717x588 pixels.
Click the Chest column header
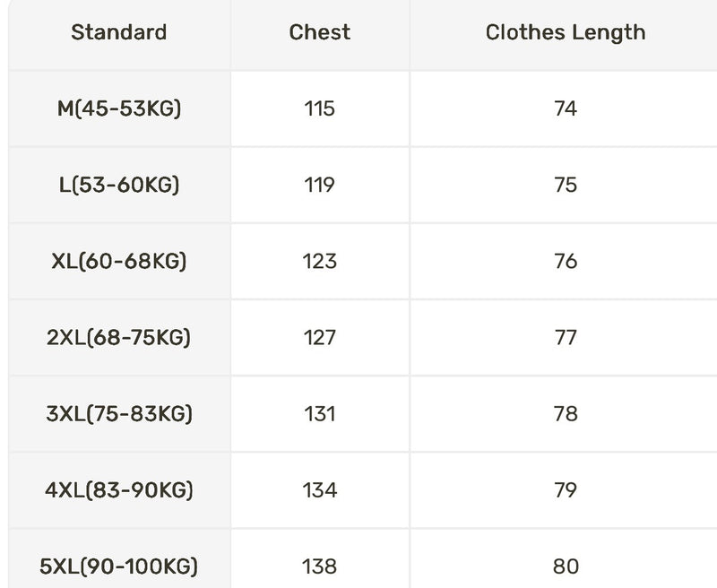click(x=319, y=32)
